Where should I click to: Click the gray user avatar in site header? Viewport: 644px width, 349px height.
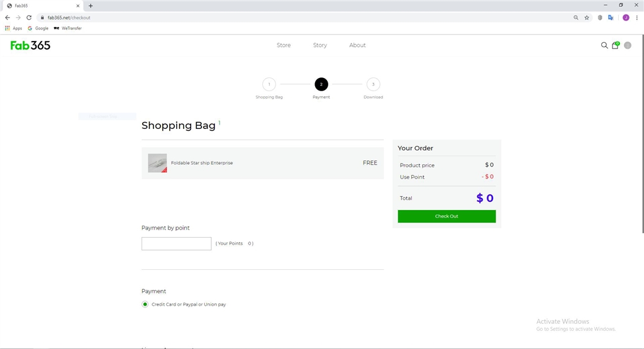tap(627, 45)
